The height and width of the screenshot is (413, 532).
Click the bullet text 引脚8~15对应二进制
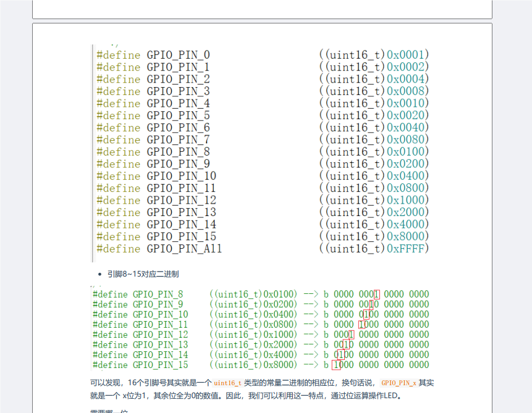tap(143, 274)
